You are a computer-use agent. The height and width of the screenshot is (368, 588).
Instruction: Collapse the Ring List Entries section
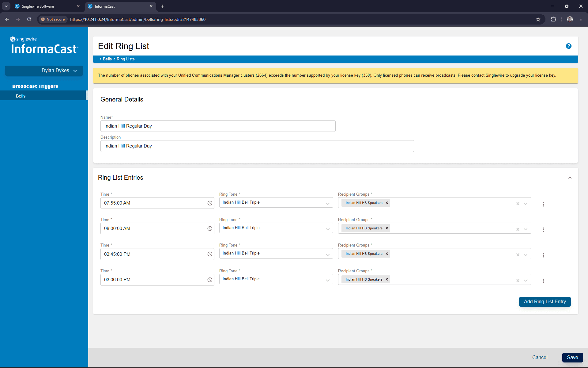[x=570, y=178]
